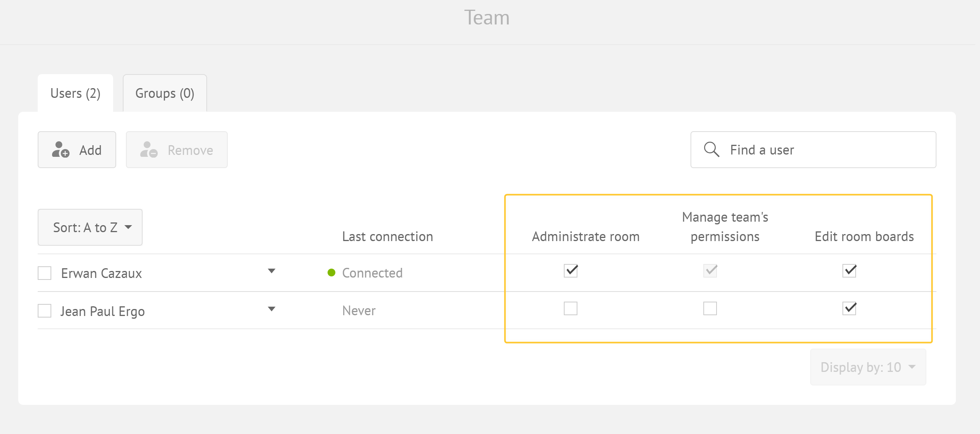Click the Manage team's permissions header

pos(725,227)
